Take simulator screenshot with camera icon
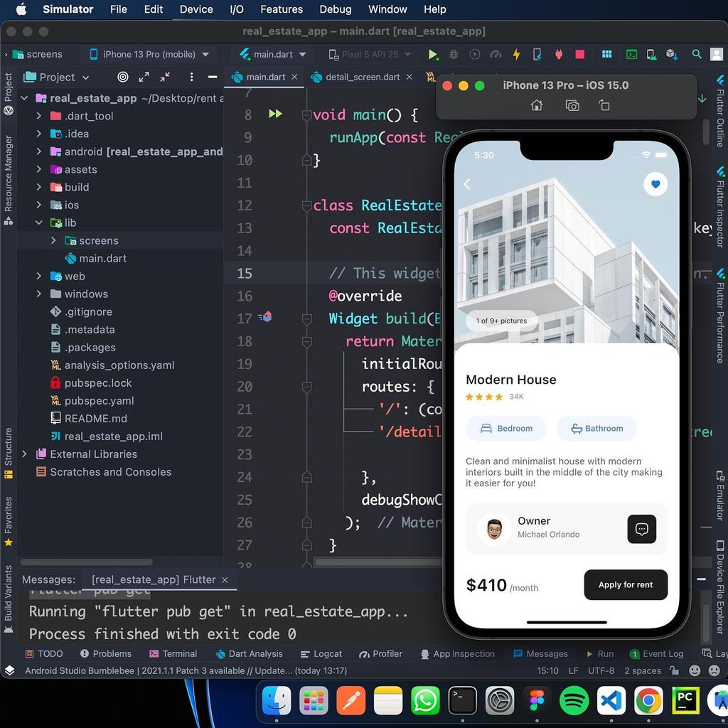 point(572,106)
